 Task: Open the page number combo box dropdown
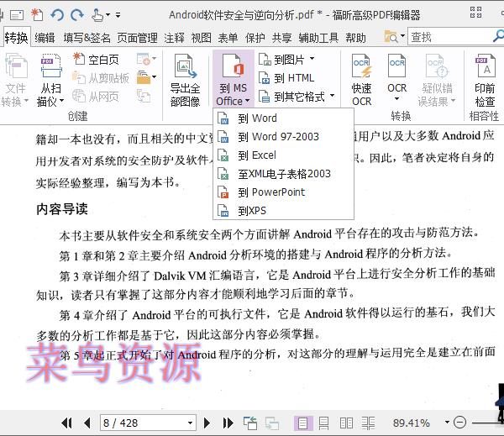point(190,423)
